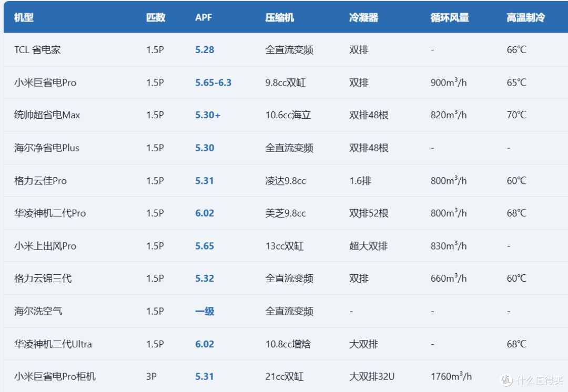
Task: Click APF 5.65 in 小米上出风Pro row
Action: [205, 246]
